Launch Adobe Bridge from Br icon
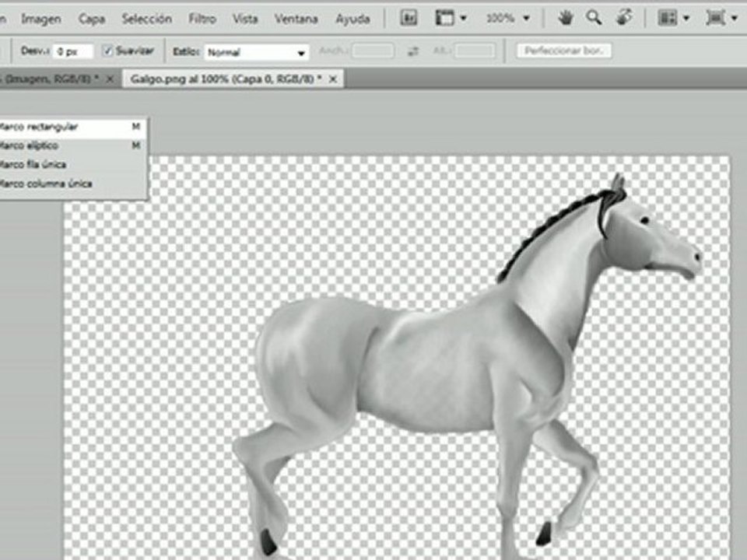747x560 pixels. (x=409, y=18)
